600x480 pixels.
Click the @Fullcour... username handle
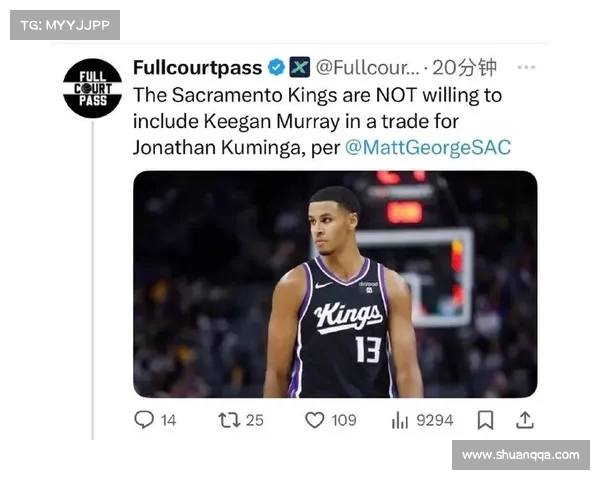coord(367,68)
